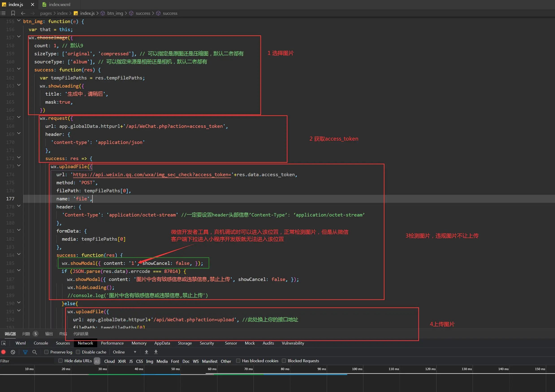Click the network Filter text field
Screen dimensions: 555x392
[27, 361]
